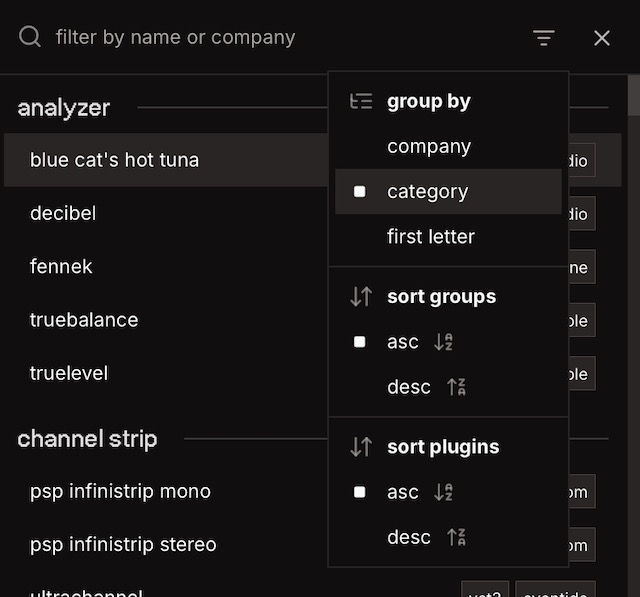Image resolution: width=640 pixels, height=597 pixels.
Task: Select psp infinistrip mono plugin
Action: pos(120,491)
